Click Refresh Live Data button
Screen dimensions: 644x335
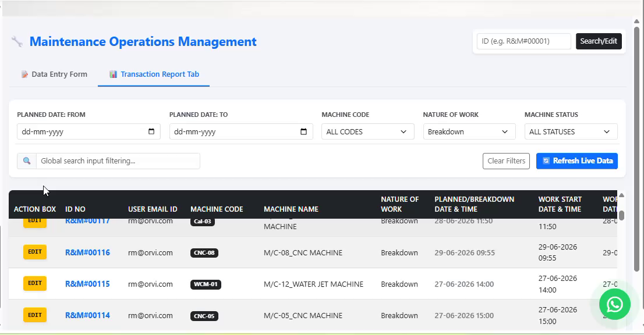pyautogui.click(x=576, y=161)
